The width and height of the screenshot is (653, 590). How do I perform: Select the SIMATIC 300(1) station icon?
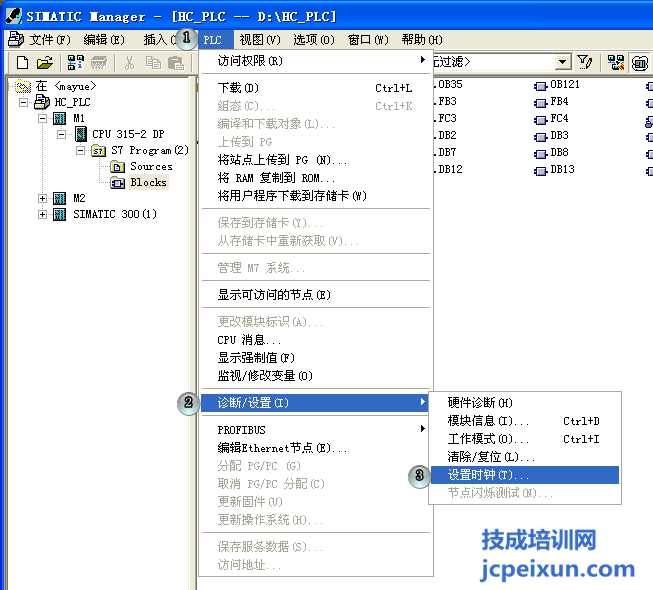[60, 214]
